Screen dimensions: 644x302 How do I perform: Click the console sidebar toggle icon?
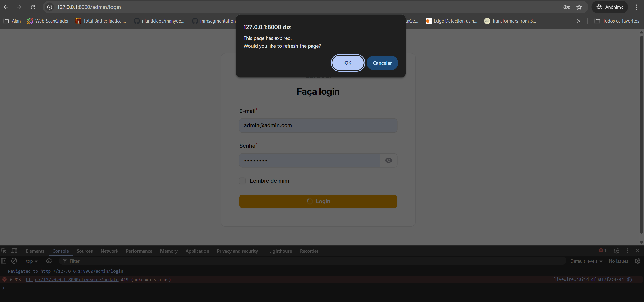click(4, 261)
